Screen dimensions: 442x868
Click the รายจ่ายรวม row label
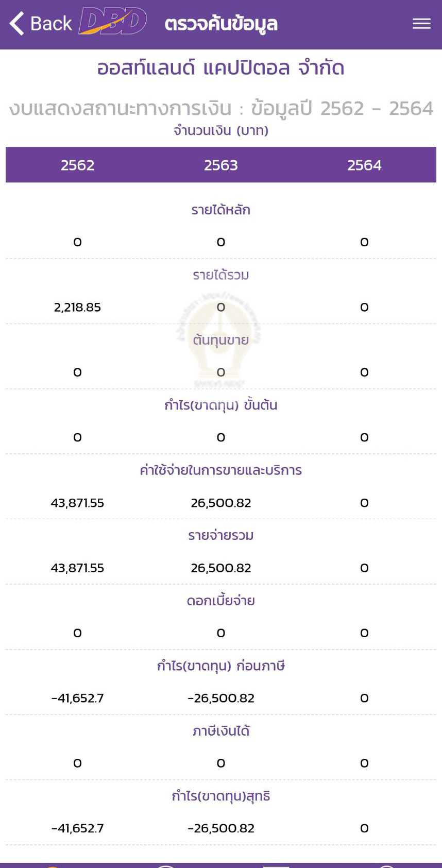[221, 536]
